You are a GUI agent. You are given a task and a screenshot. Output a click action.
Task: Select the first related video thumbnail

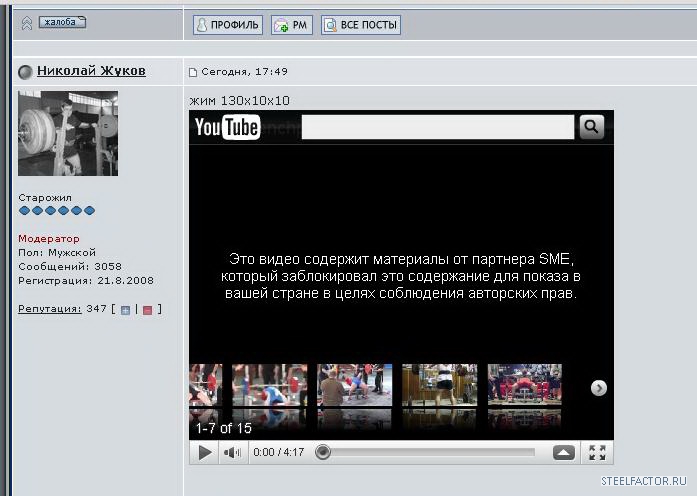[x=206, y=388]
